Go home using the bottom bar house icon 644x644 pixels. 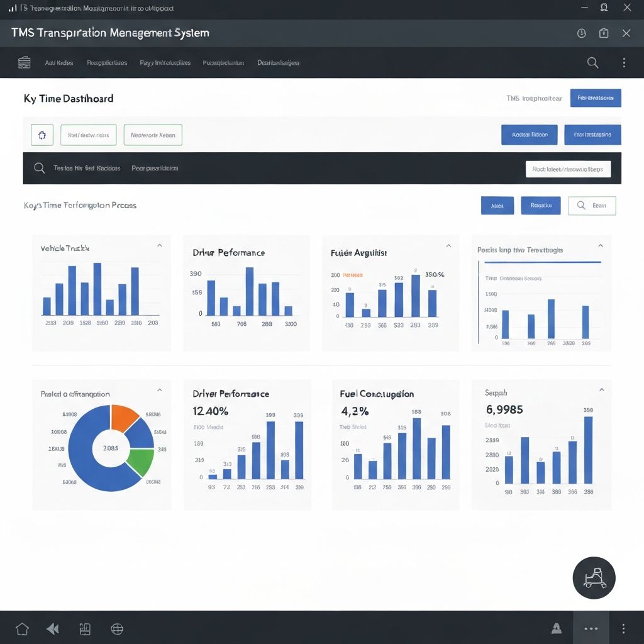pyautogui.click(x=22, y=628)
